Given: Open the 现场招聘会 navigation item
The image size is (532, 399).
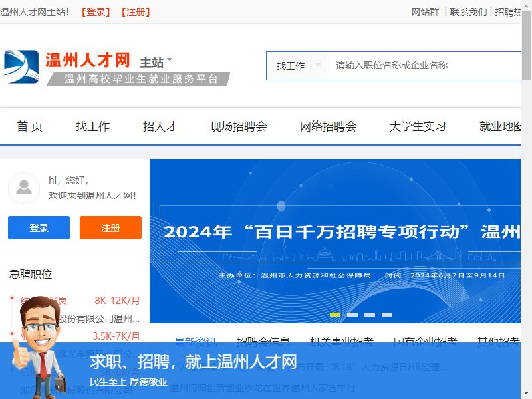Looking at the screenshot, I should coord(239,126).
